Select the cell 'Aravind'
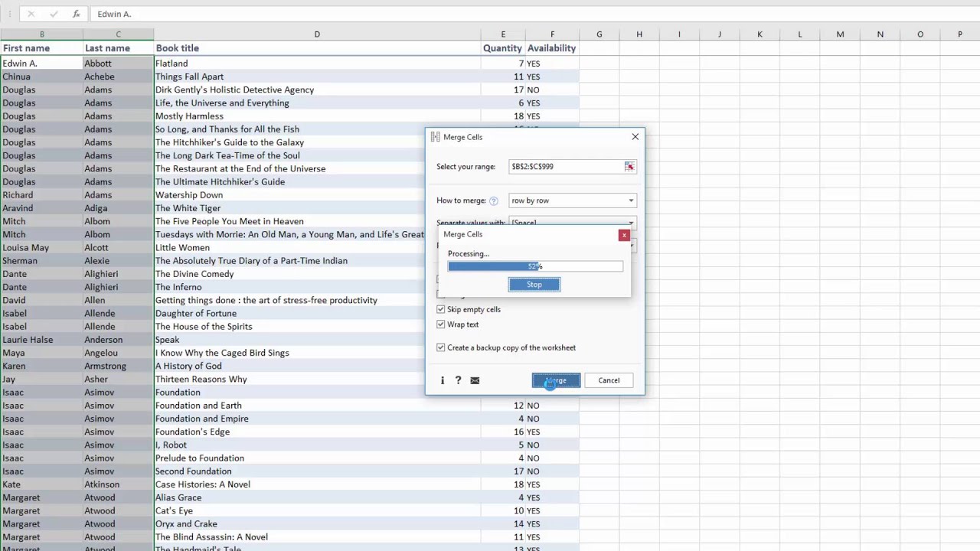Screen dimensions: 980x551 [x=42, y=208]
